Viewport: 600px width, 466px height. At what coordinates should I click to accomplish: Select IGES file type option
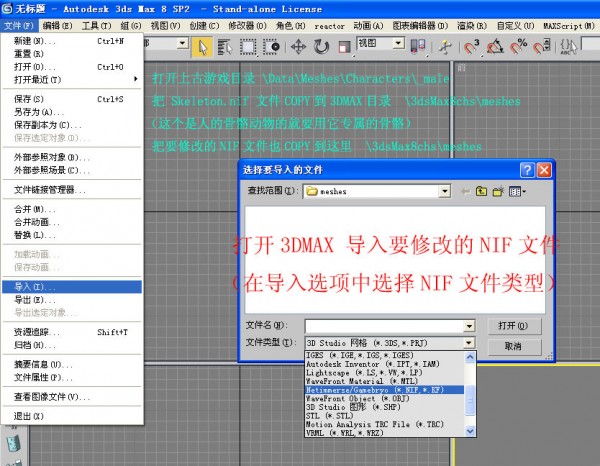pos(384,355)
